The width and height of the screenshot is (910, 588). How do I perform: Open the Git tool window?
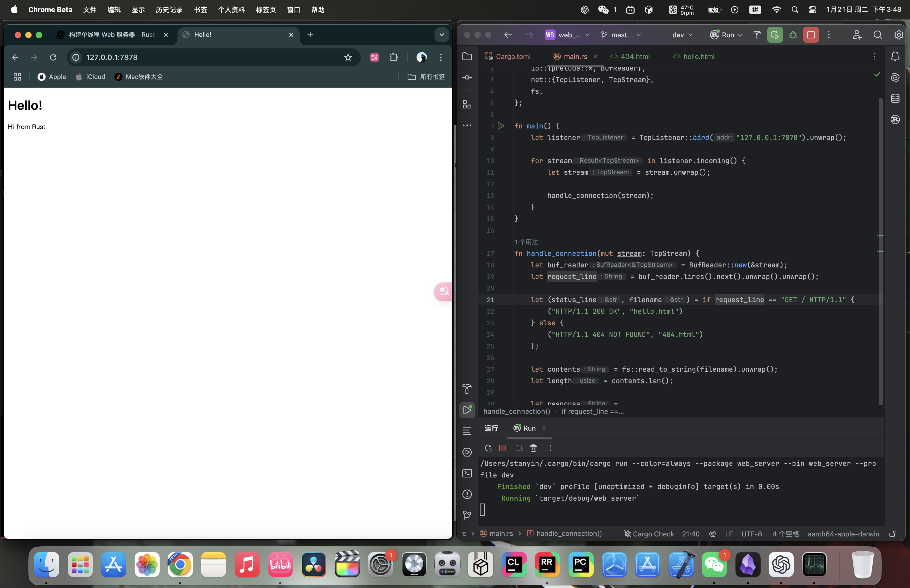coord(467,515)
